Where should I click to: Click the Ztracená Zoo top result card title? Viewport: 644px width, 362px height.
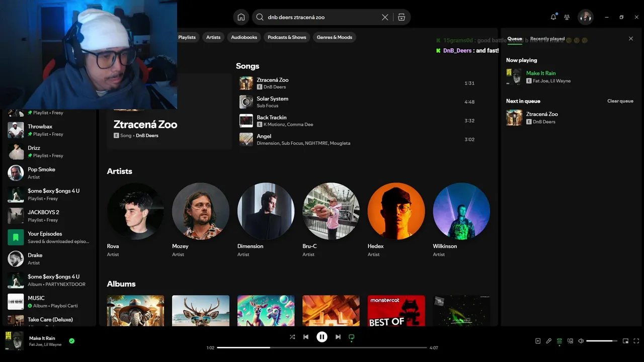[145, 124]
